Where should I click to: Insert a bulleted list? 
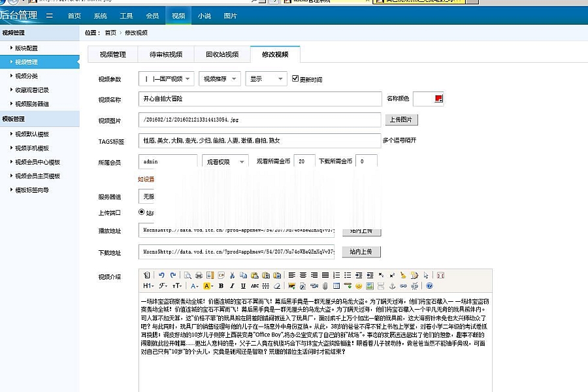348,275
